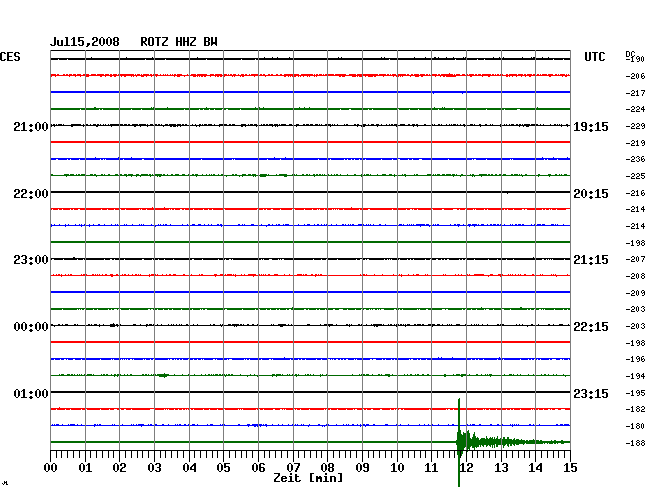Select the 19:15 UTC time label
650x494 pixels.
(591, 127)
